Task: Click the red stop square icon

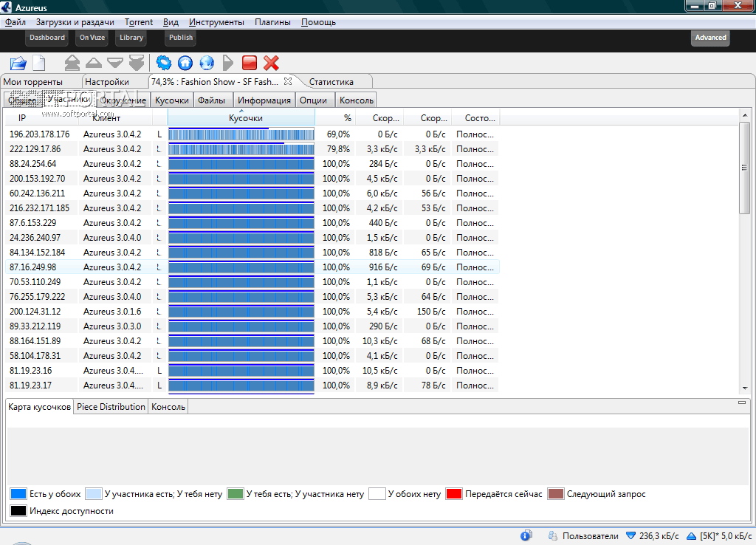Action: click(250, 63)
